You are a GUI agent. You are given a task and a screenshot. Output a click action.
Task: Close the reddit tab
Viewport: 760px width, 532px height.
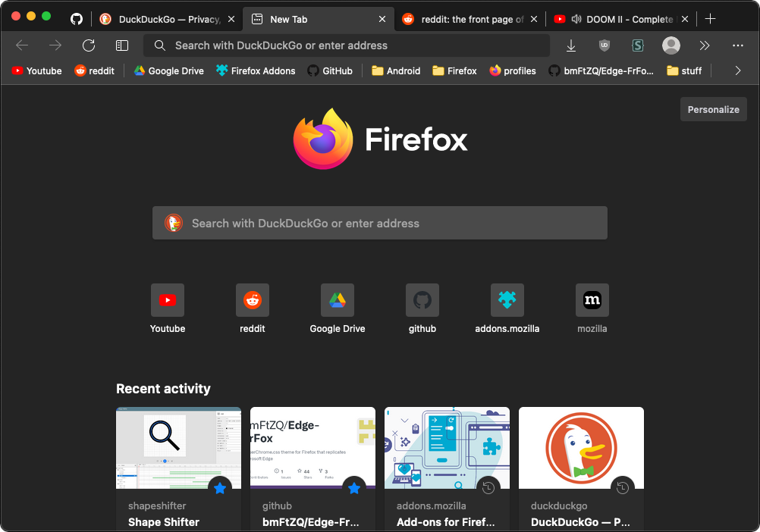tap(534, 20)
